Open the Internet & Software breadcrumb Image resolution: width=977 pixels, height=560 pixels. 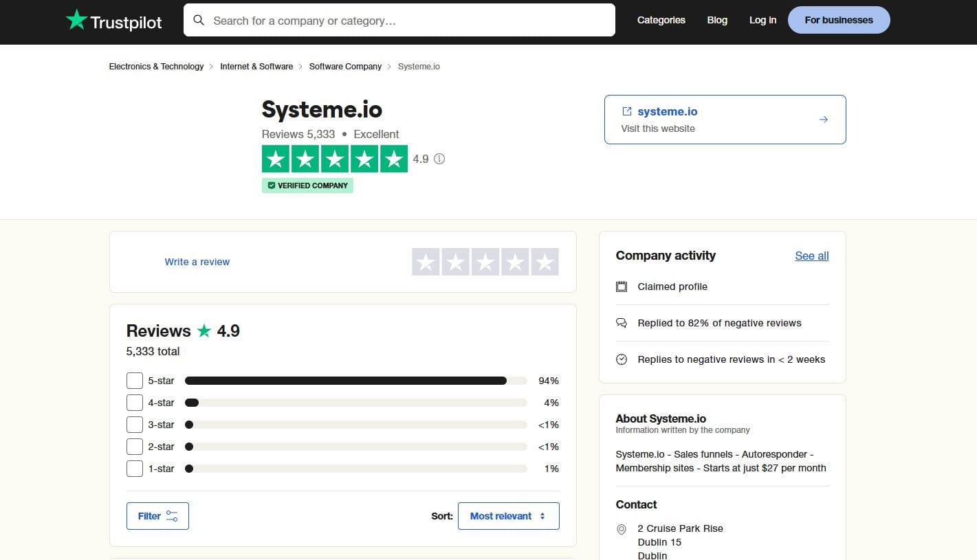pos(256,67)
